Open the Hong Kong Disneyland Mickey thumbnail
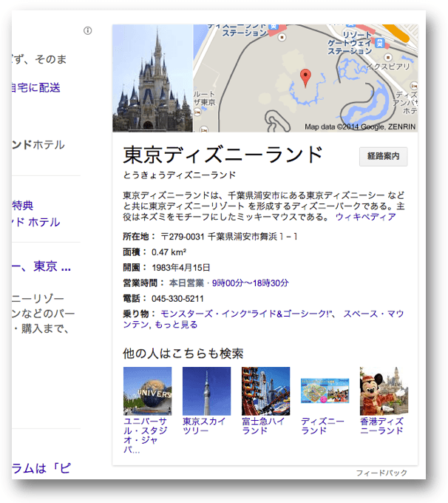Image resolution: width=448 pixels, height=503 pixels. tap(384, 391)
